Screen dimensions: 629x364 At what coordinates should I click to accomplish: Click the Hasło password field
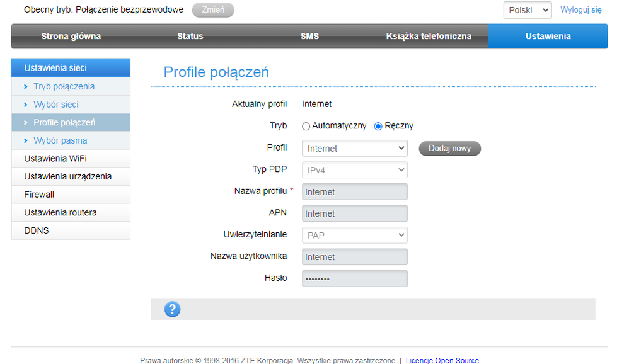click(x=355, y=278)
